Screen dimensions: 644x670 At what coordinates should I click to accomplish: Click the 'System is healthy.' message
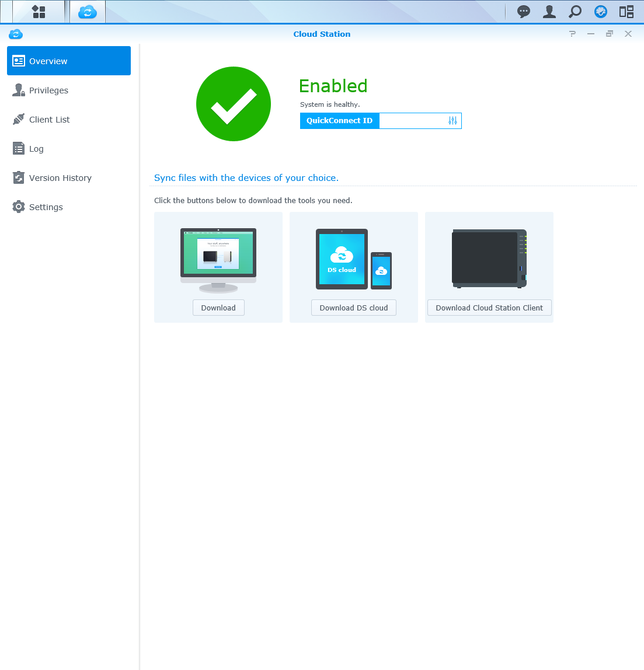330,104
